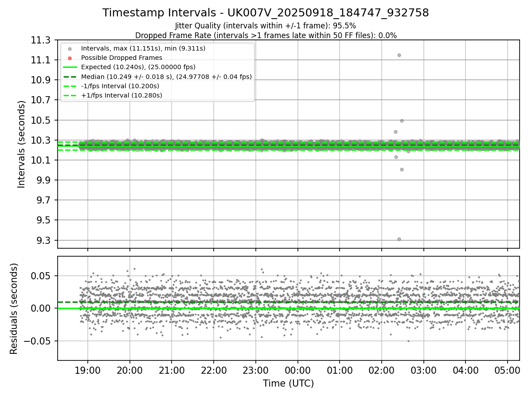Viewport: 532px width, 399px height.
Task: Click the 21:00 x-axis tick label
Action: point(172,369)
